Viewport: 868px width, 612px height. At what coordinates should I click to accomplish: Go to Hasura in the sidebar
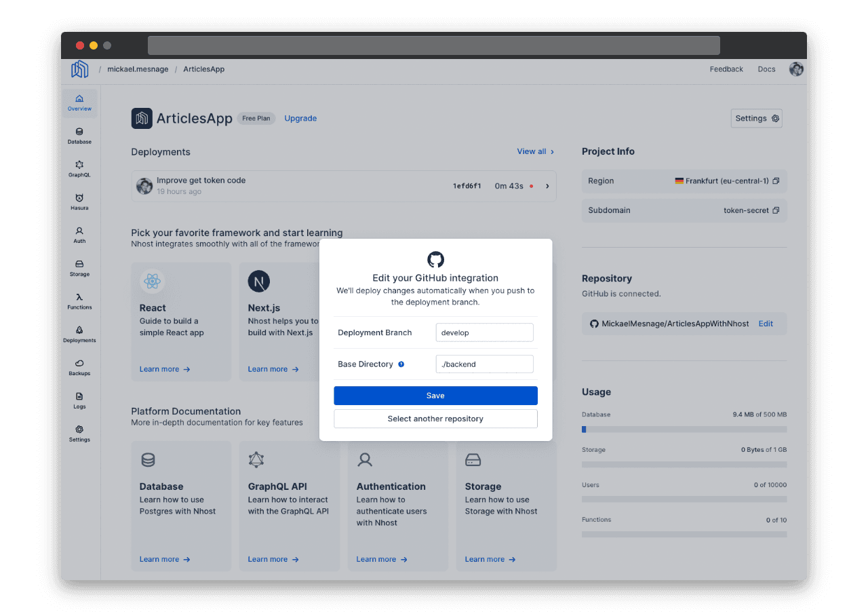point(79,202)
